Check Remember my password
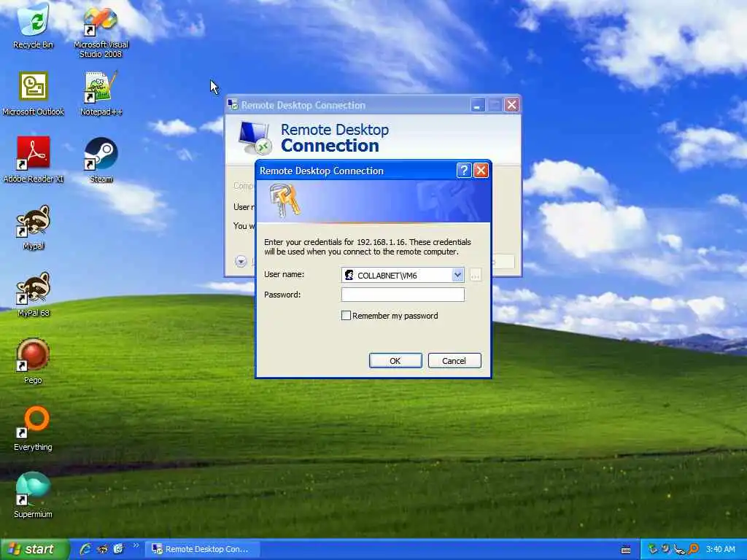Screen dimensions: 747x560 [346, 315]
